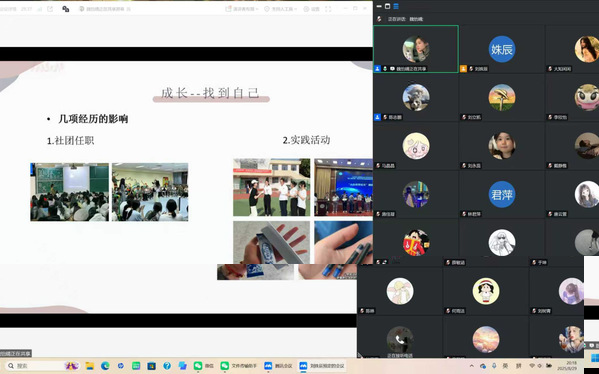Open the clock and date in taskbar
Viewport: 599px width, 374px height.
click(571, 366)
